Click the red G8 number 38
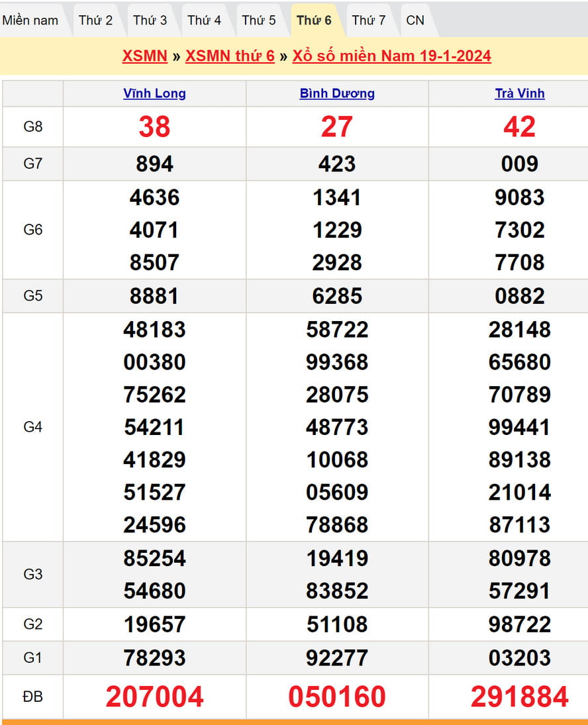 (x=154, y=126)
